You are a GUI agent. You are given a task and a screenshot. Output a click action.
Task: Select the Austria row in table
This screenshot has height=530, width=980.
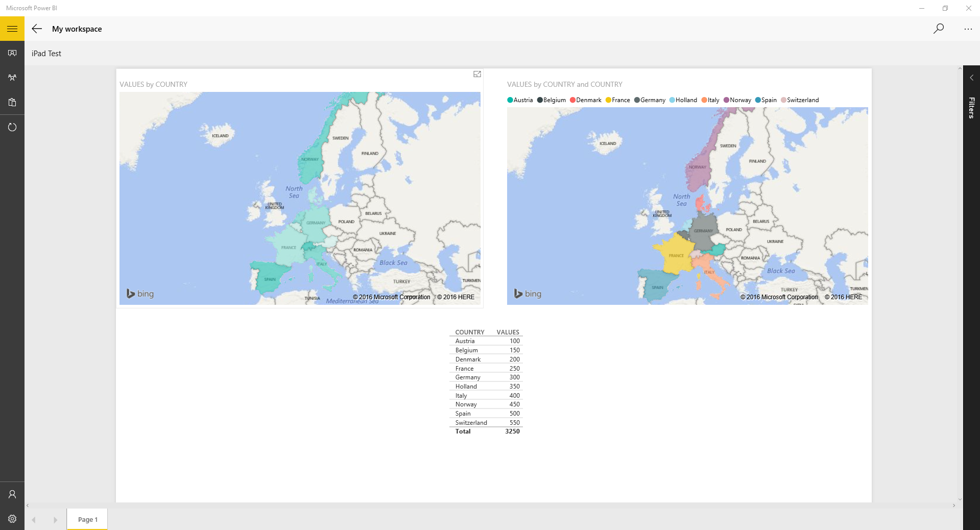(486, 341)
